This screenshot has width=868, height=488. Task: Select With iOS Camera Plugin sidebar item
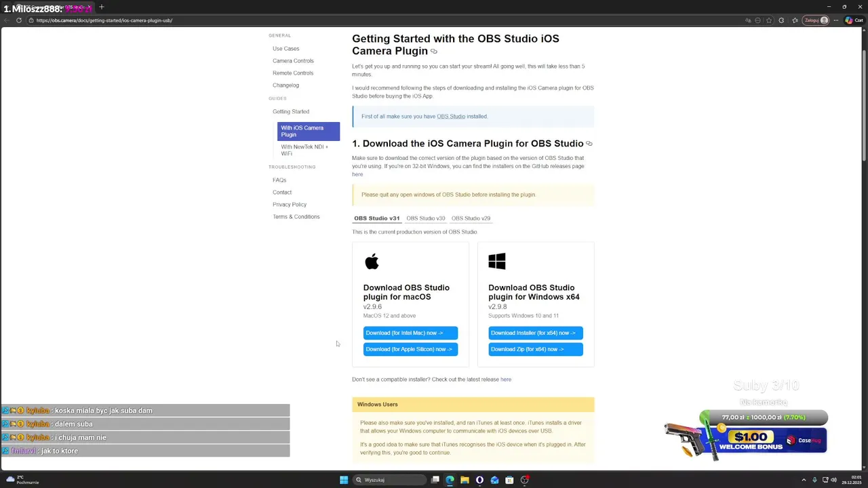[309, 131]
